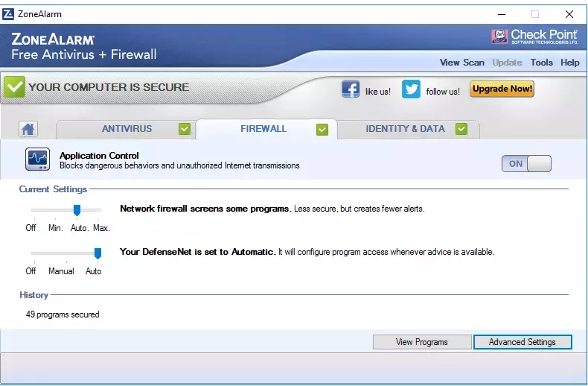
Task: Open the Scan menu
Action: point(473,63)
